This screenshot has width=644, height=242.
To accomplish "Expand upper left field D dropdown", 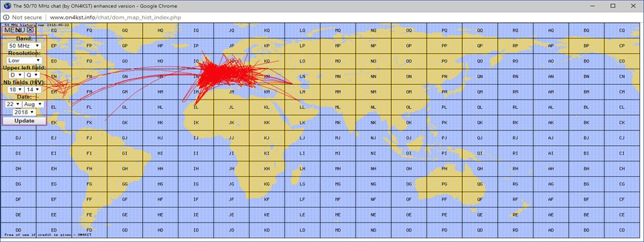I will coord(16,75).
